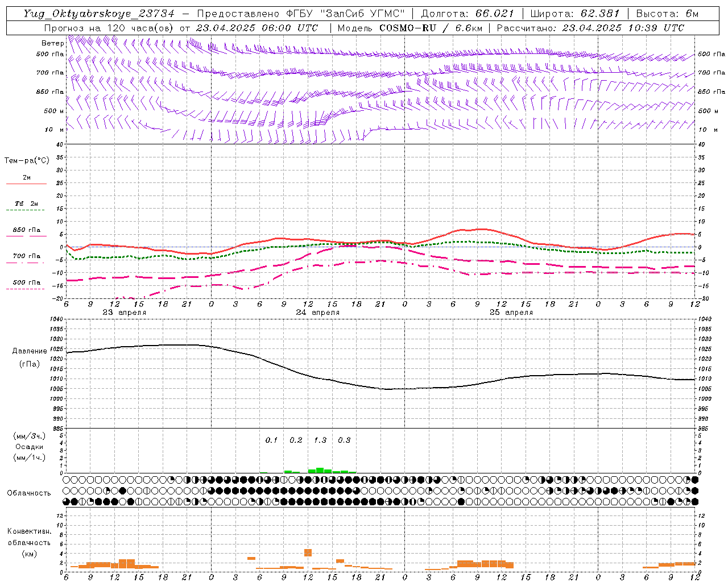Image resolution: width=728 pixels, height=582 pixels.
Task: Click the date label "24 апреля"
Action: [x=317, y=313]
